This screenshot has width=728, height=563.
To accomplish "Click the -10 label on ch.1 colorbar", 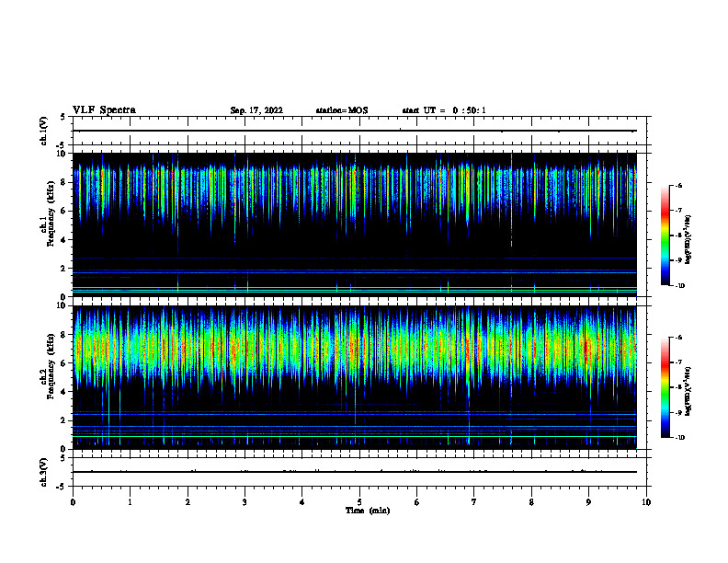I will point(679,286).
